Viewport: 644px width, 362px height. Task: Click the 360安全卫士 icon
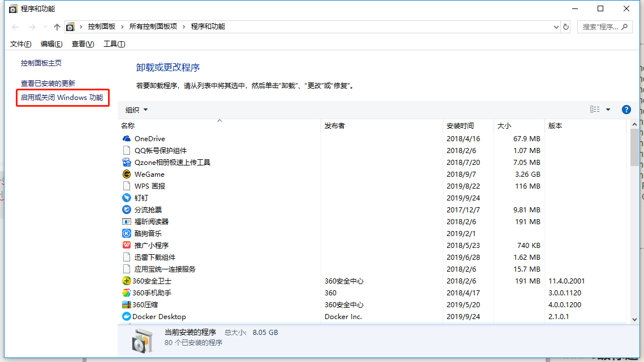pos(127,281)
